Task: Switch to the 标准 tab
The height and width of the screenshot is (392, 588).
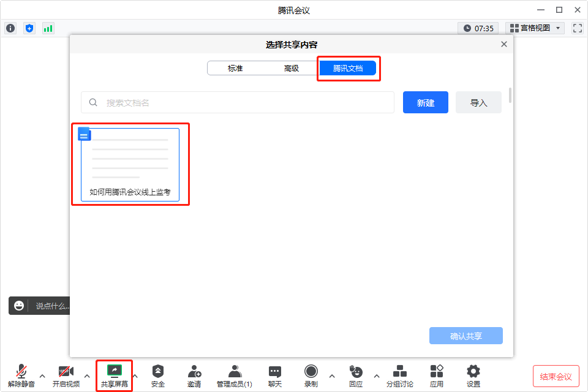Action: (235, 68)
